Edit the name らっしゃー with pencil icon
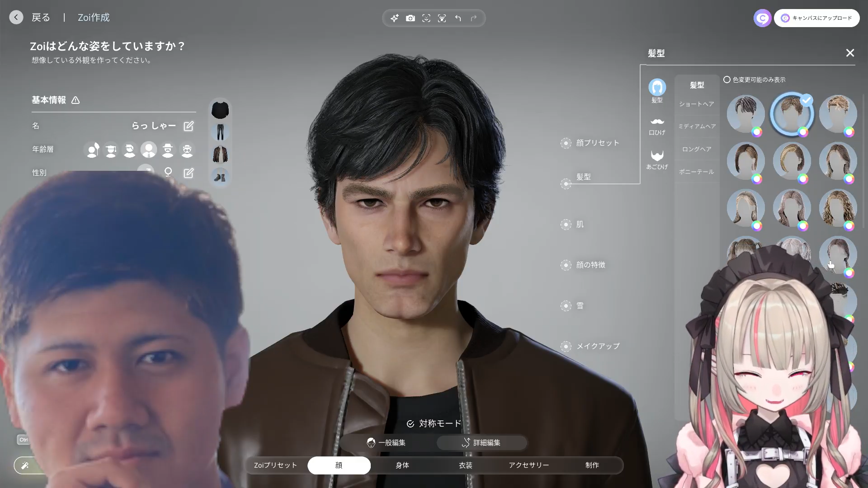This screenshot has width=868, height=488. pyautogui.click(x=189, y=126)
